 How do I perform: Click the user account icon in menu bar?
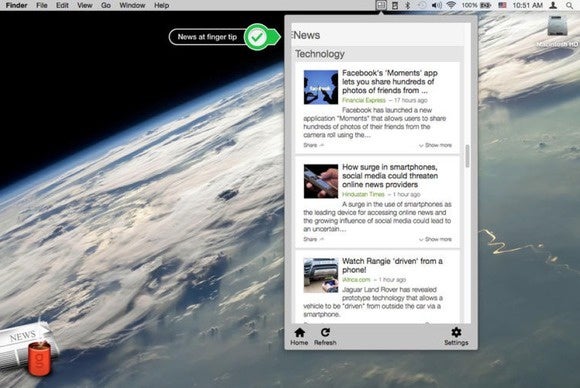pyautogui.click(x=553, y=5)
